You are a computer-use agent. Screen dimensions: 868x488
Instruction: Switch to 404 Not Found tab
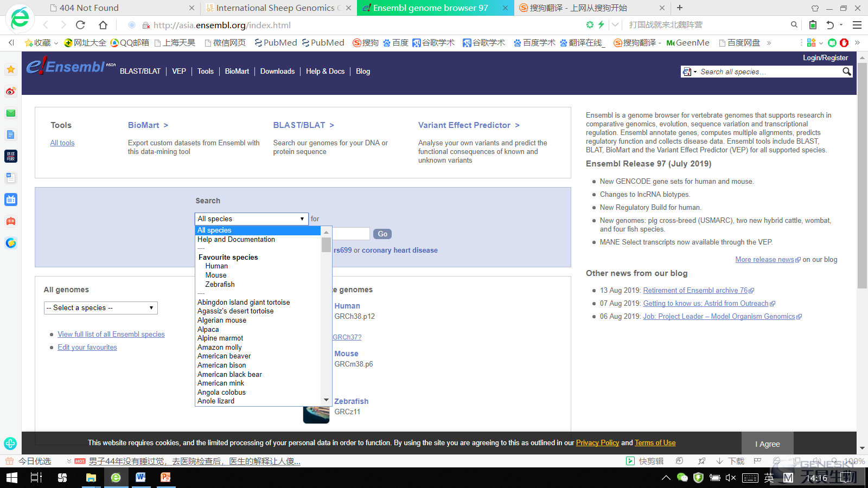click(x=122, y=8)
